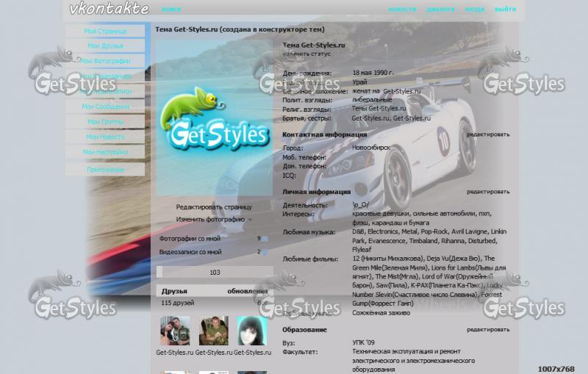The height and width of the screenshot is (374, 588).
Task: Open Мои Друзья in sidebar
Action: (105, 46)
